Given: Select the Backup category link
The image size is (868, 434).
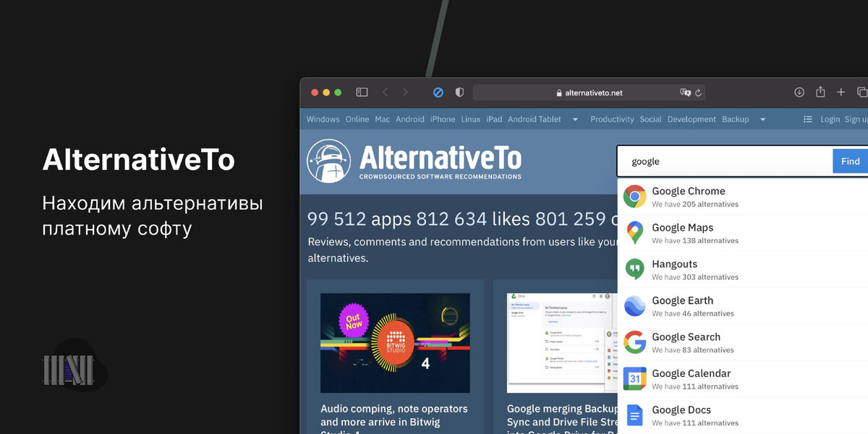Looking at the screenshot, I should click(x=736, y=119).
